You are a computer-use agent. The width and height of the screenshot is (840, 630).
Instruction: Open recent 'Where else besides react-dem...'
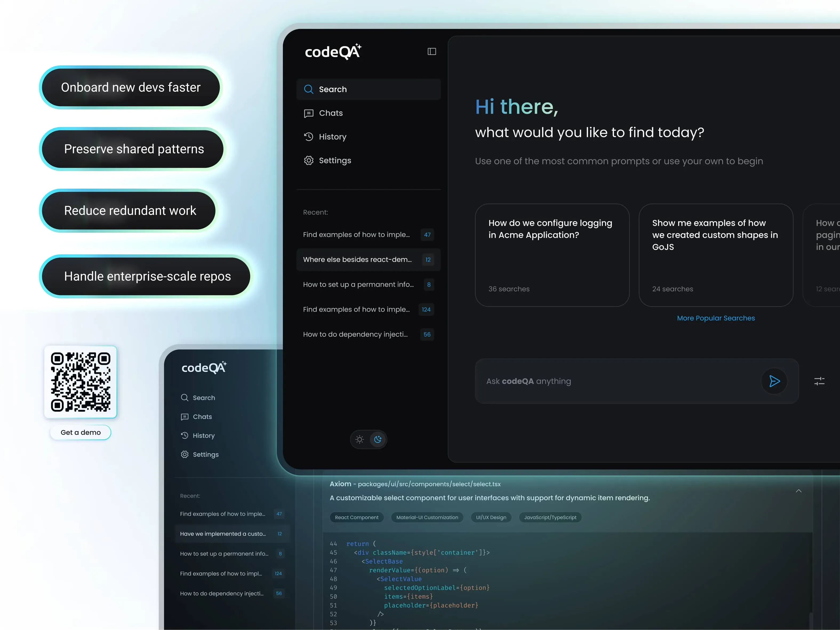click(x=368, y=260)
